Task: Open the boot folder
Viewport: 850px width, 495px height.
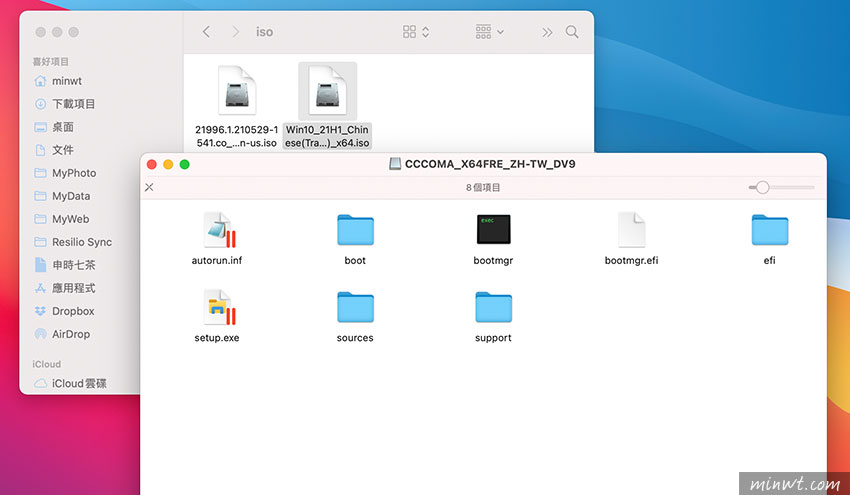Action: 355,230
